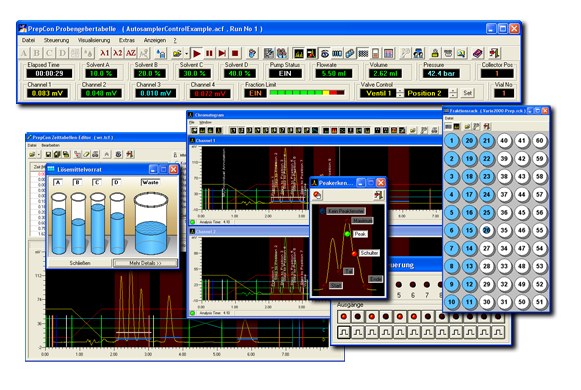The image size is (581, 390).
Task: Stop the run with the red Stop button
Action: click(235, 53)
